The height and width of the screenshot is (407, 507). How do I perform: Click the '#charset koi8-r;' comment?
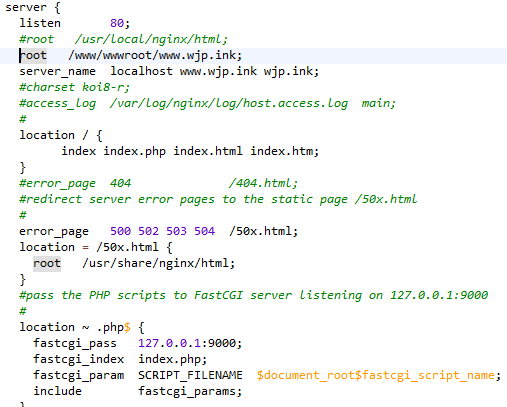(74, 87)
